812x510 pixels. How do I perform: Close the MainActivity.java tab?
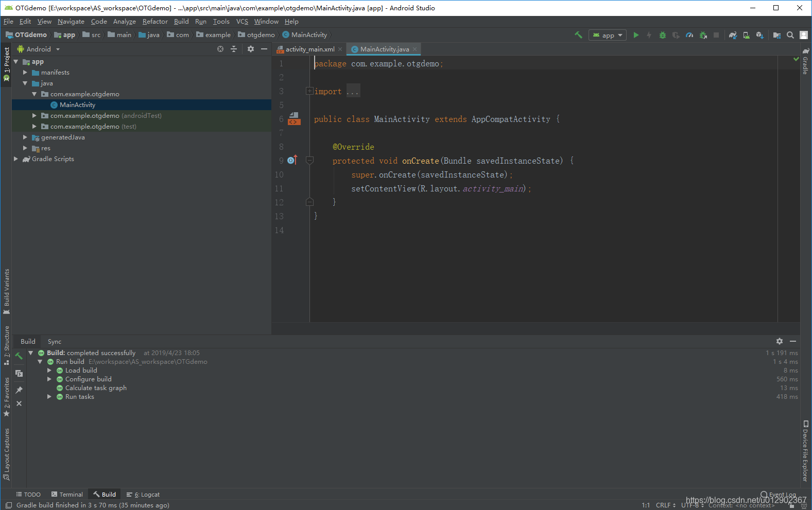tap(415, 49)
